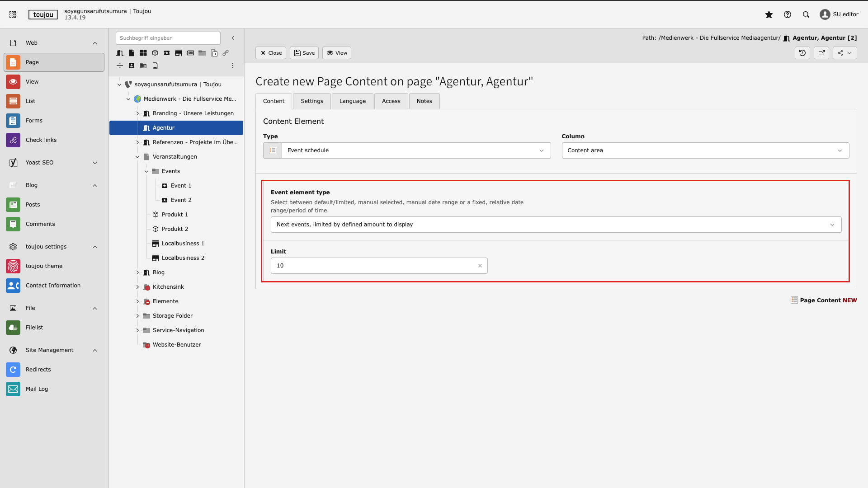This screenshot has height=488, width=868.
Task: Open the bookmarks star icon
Action: 769,14
